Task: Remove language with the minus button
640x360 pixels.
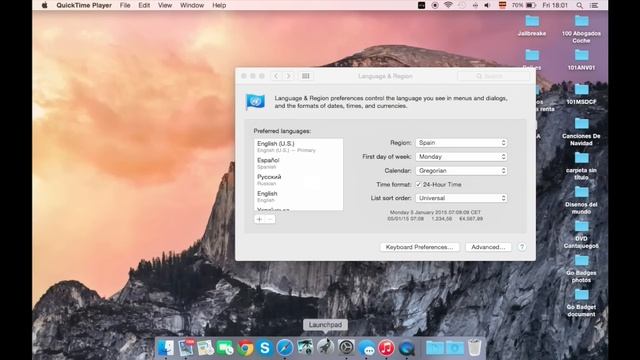Action: (270, 219)
